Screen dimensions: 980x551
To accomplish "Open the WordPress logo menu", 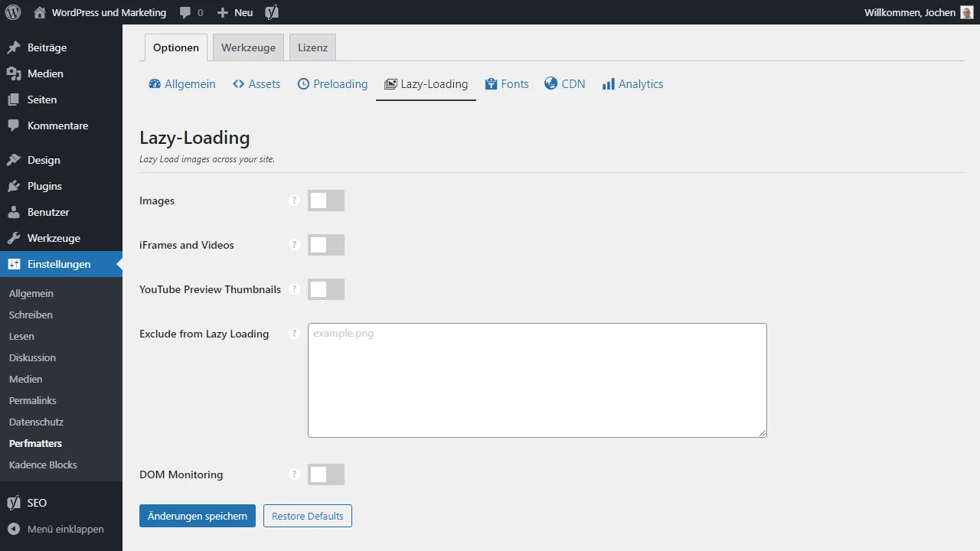I will point(13,12).
